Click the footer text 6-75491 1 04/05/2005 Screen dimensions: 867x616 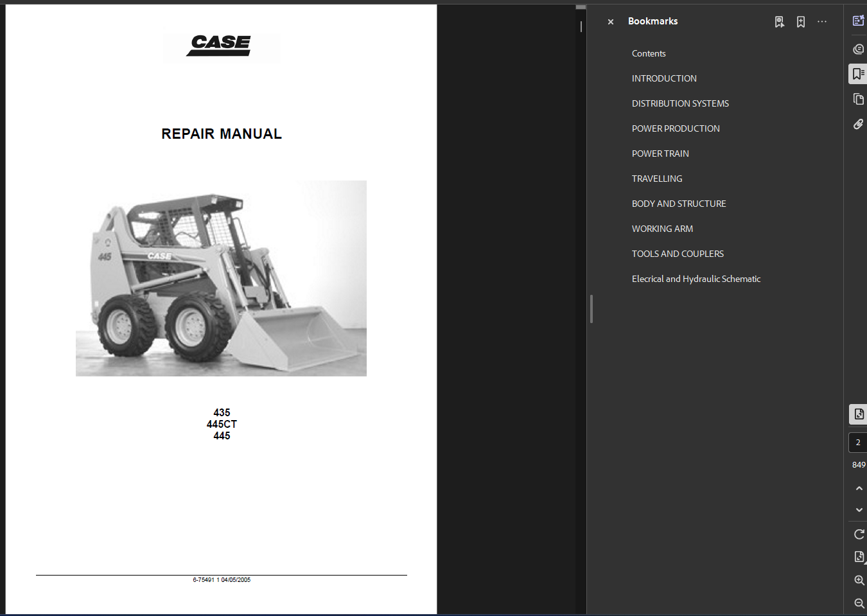(x=222, y=580)
